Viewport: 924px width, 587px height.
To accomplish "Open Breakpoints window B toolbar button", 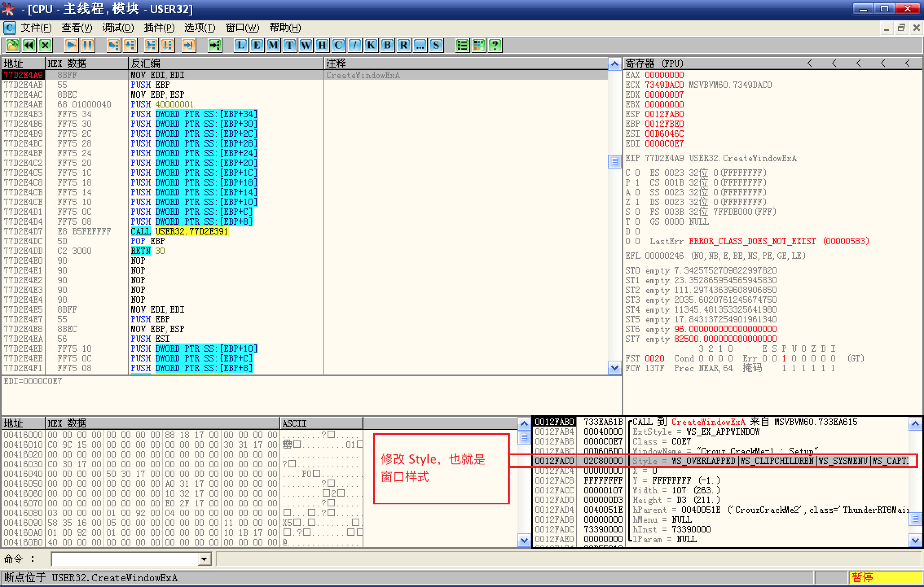I will coord(387,45).
